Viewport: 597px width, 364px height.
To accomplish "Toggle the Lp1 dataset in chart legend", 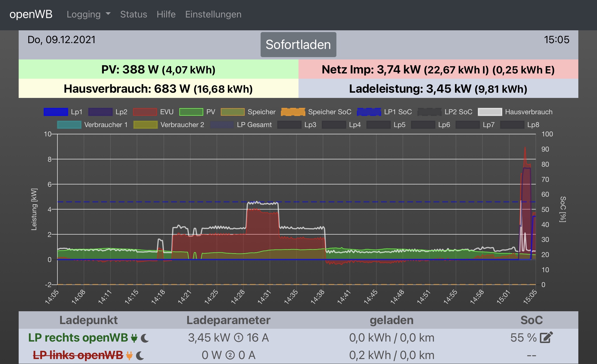I will click(x=56, y=112).
